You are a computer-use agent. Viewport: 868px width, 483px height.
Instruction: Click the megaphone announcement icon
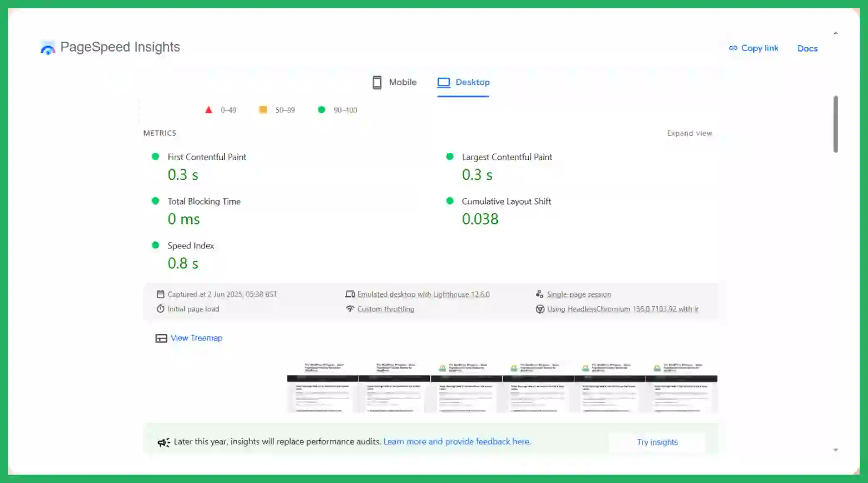(163, 442)
